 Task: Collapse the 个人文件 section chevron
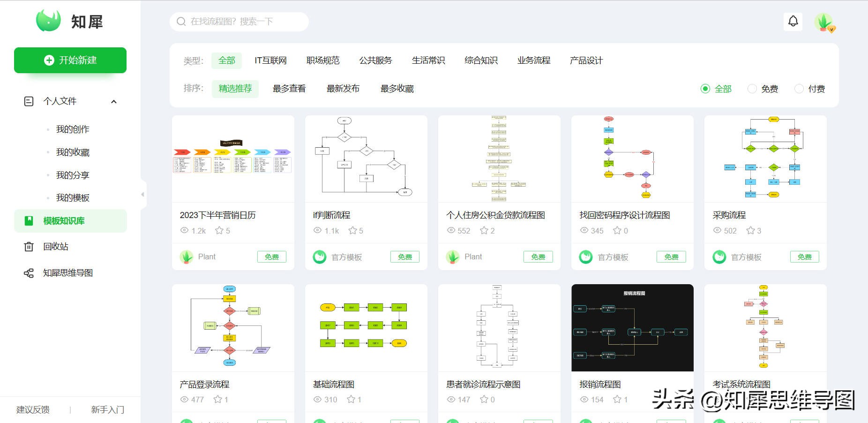pos(113,101)
